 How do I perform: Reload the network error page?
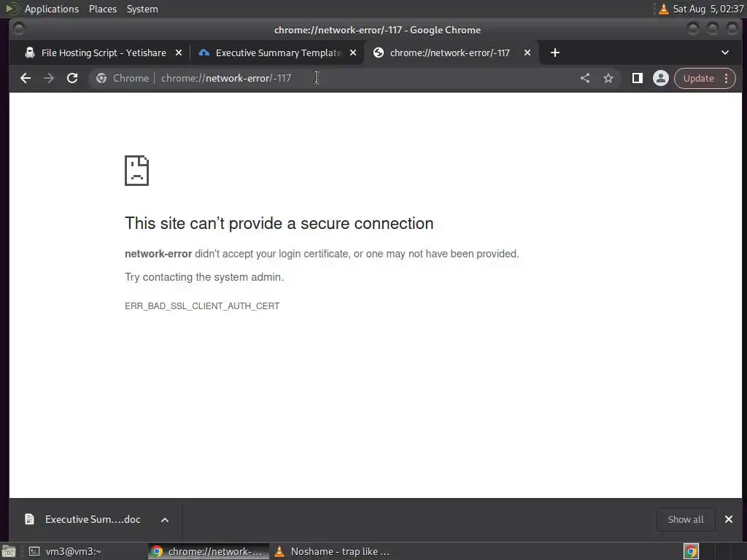tap(72, 78)
